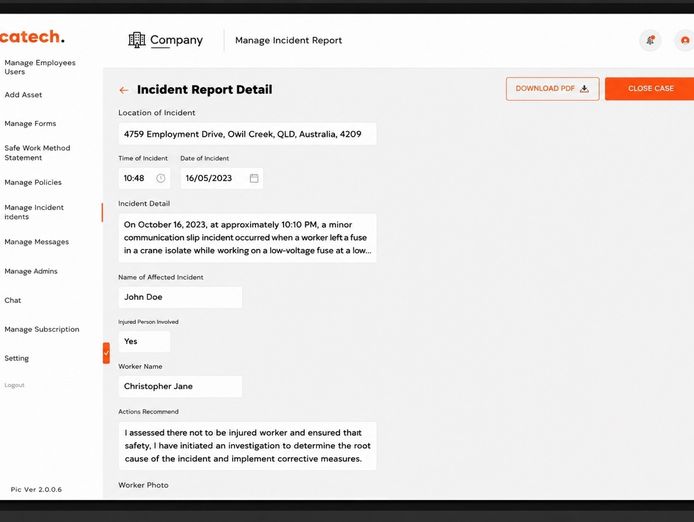Screen dimensions: 694x522
Task: Open Manage Messages in sidebar
Action: pos(36,242)
